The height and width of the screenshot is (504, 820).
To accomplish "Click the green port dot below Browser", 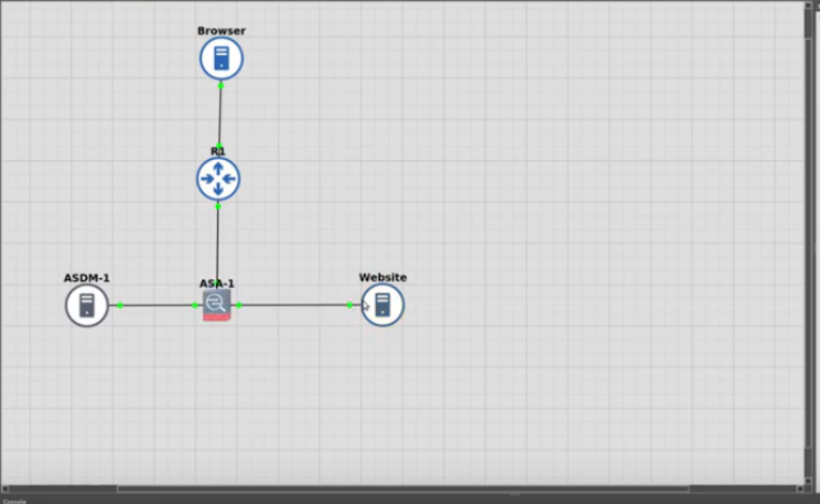I will 221,85.
